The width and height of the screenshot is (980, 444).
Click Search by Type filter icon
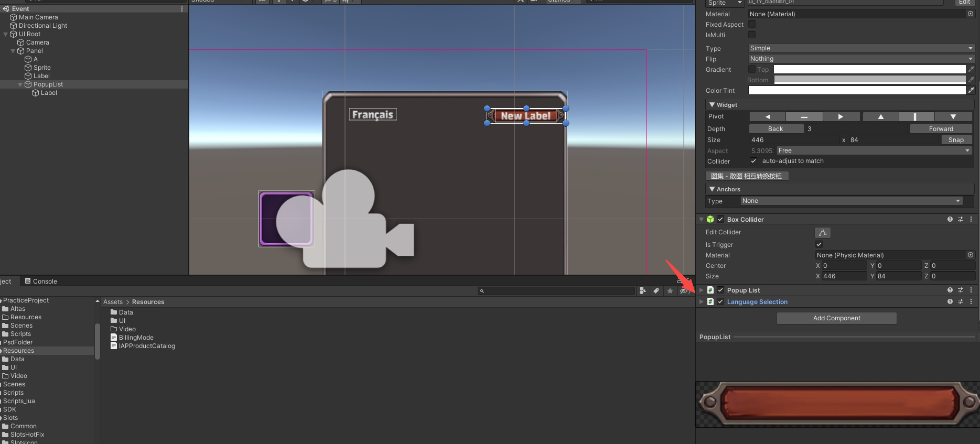click(x=642, y=291)
